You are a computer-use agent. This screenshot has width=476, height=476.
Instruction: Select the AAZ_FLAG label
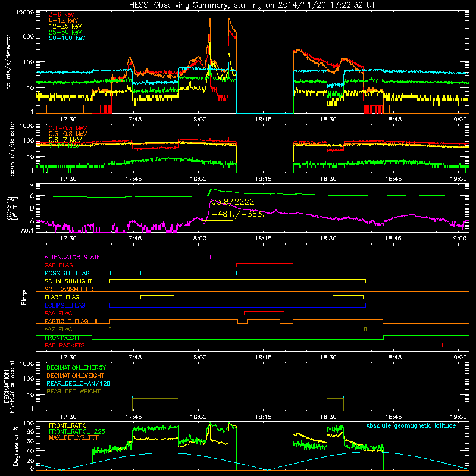click(58, 329)
